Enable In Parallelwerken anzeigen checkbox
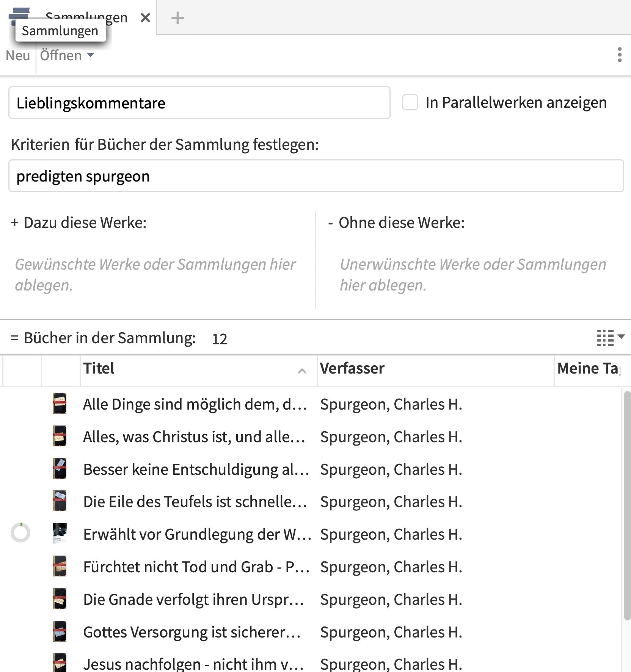Viewport: 631px width, 672px height. click(x=410, y=102)
